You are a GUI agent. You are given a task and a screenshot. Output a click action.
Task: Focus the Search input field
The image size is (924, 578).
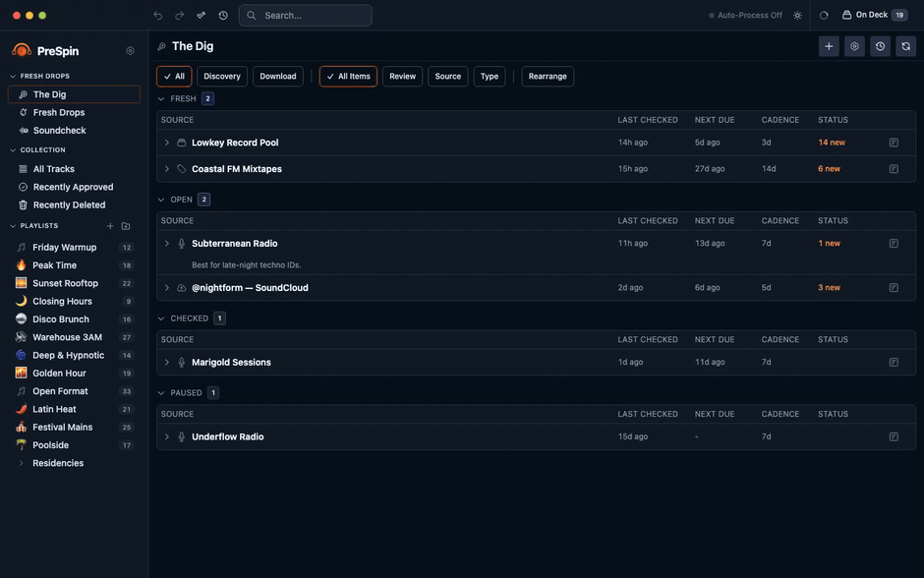click(x=306, y=16)
